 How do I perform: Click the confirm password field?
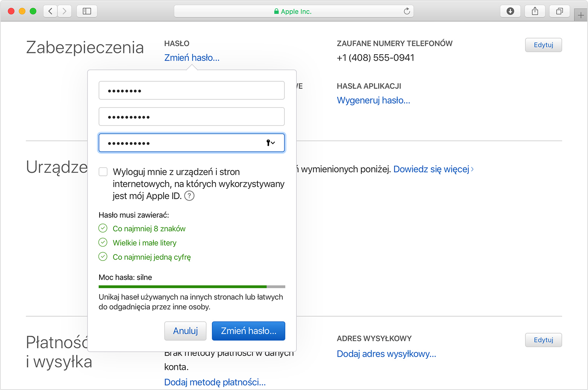click(191, 143)
